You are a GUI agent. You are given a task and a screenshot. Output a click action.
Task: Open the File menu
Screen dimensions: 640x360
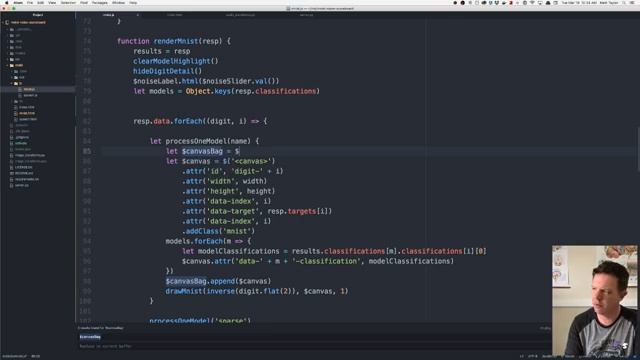[30, 2]
